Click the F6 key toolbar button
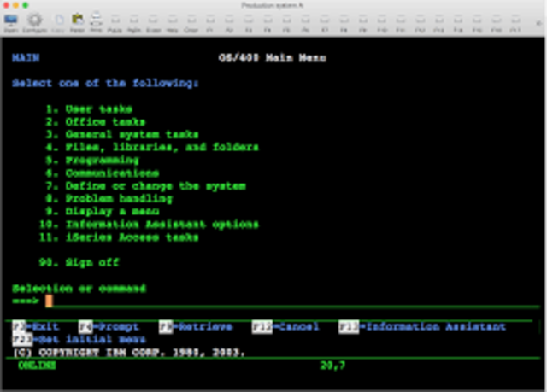547x392 pixels. pos(306,23)
